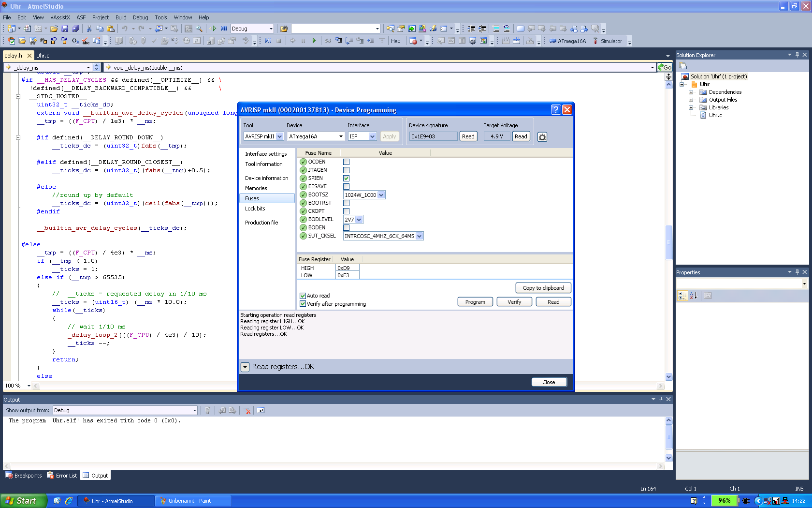Screen dimensions: 812x508
Task: Save current file via floppy disk icon
Action: (x=65, y=29)
